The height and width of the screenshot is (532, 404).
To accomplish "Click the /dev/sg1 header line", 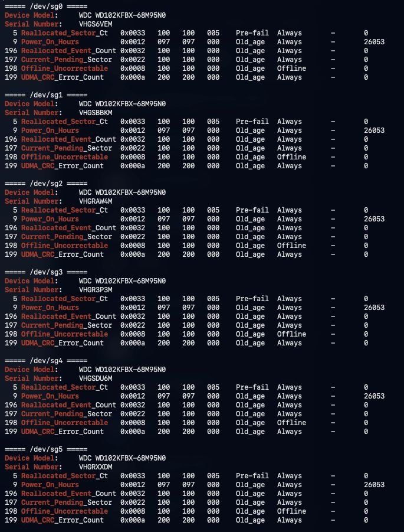I will coord(46,95).
